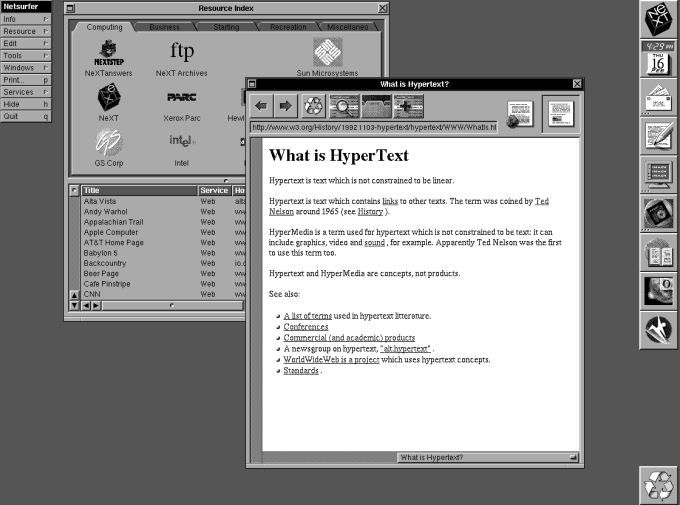Switch to the Recreation tab
Viewport: 680px width, 505px height.
(x=288, y=27)
